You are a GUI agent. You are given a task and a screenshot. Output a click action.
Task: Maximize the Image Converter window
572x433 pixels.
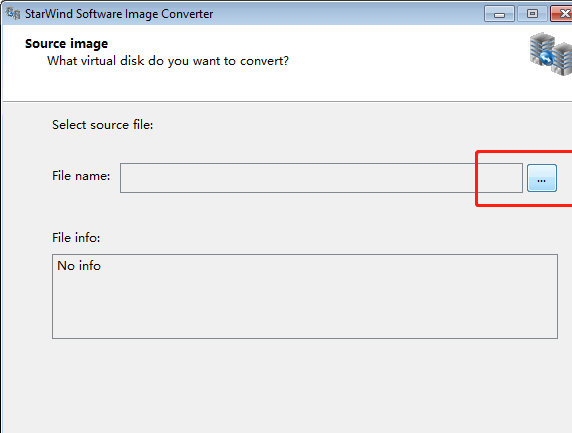tap(532, 14)
